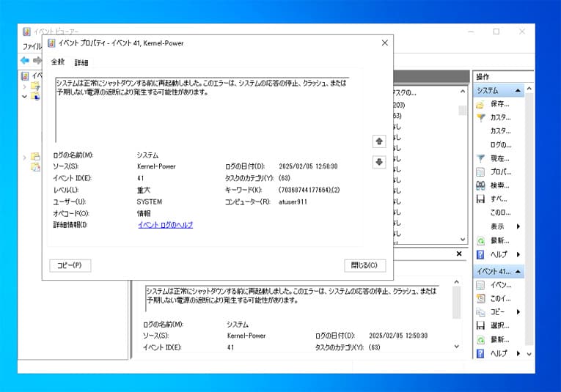Expand the 表示 submenu arrow
This screenshot has width=561, height=392.
pyautogui.click(x=518, y=226)
